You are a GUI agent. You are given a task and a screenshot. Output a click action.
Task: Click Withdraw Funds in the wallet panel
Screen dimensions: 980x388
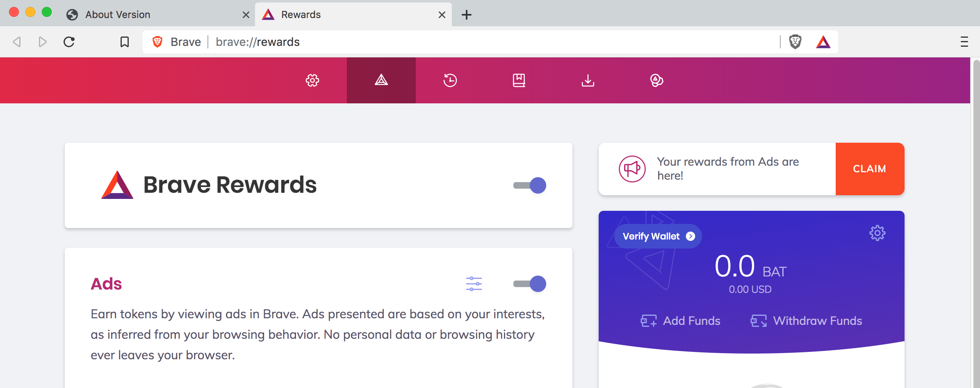(806, 321)
